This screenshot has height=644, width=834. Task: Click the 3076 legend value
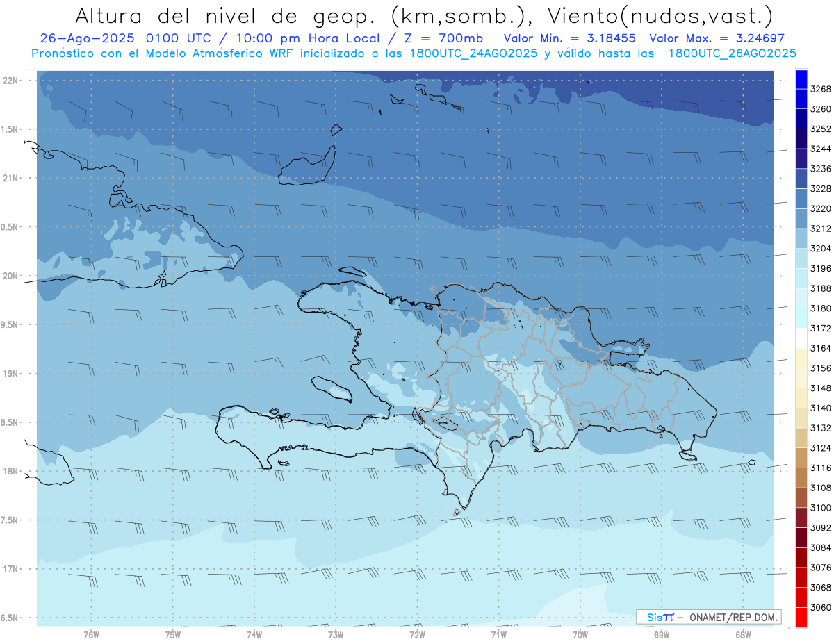click(821, 568)
